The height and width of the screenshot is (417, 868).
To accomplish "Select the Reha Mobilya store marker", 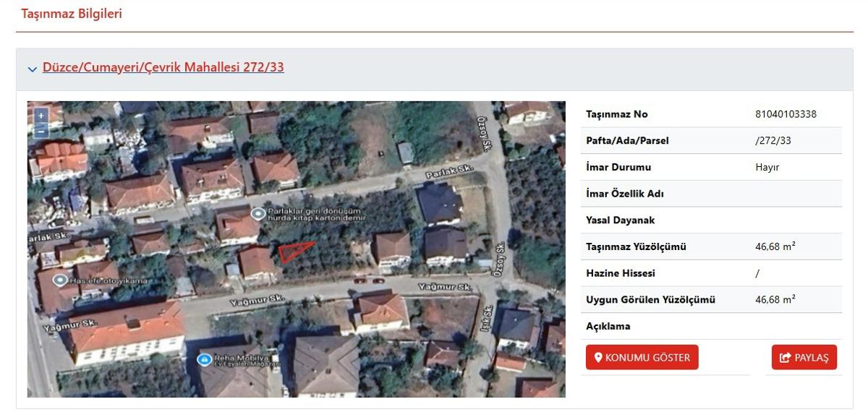I will click(x=204, y=359).
